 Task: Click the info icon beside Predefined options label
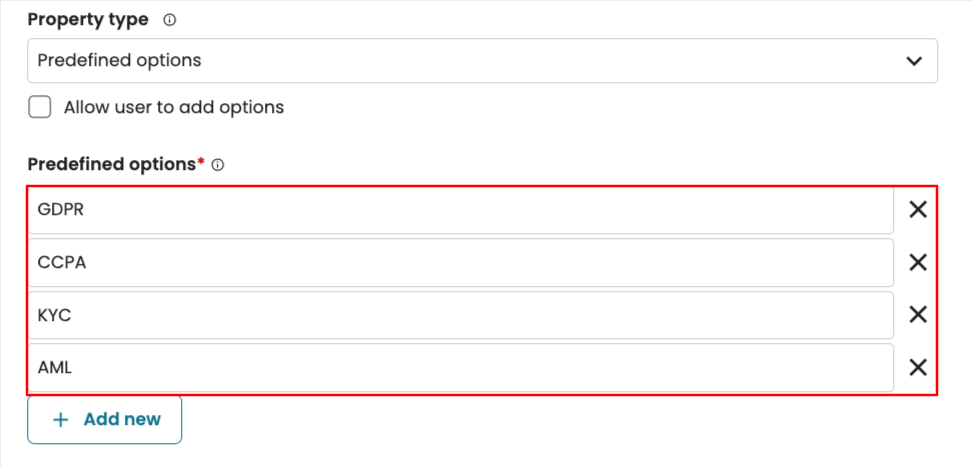pyautogui.click(x=218, y=165)
